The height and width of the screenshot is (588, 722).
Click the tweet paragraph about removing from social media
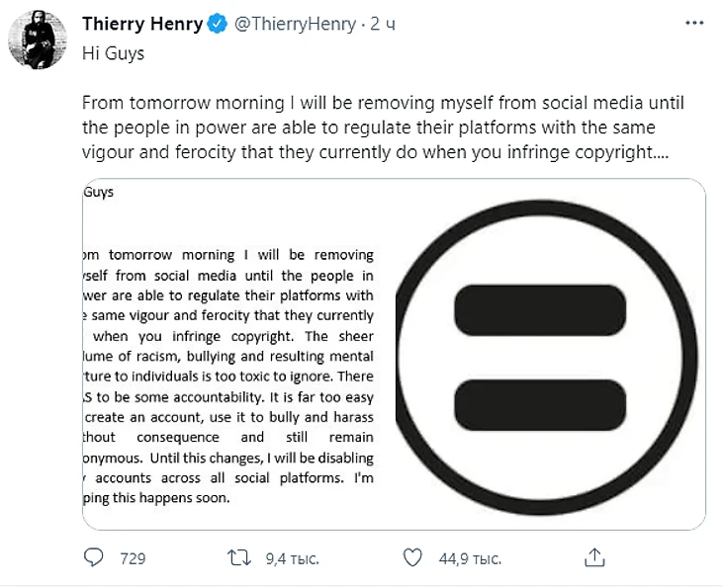tap(381, 128)
